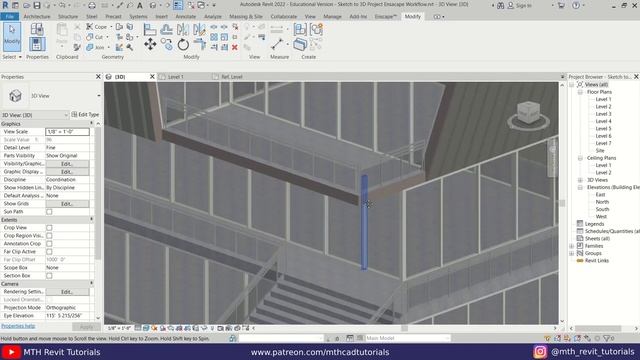
Task: Open the Properties help link
Action: [18, 326]
